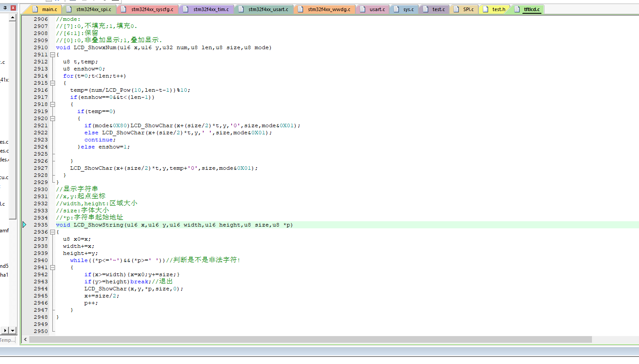
Task: Click the side panel scroll down arrow
Action: [x=12, y=330]
